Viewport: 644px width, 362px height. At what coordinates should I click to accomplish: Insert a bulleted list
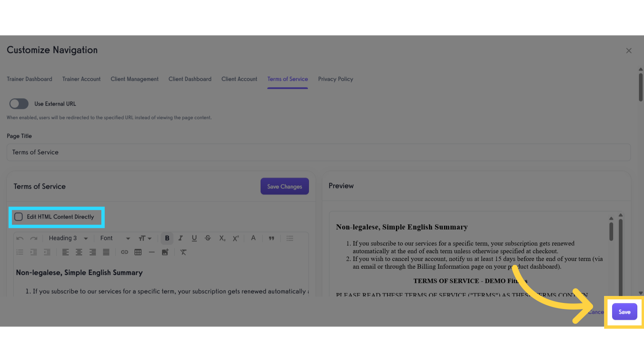coord(290,238)
